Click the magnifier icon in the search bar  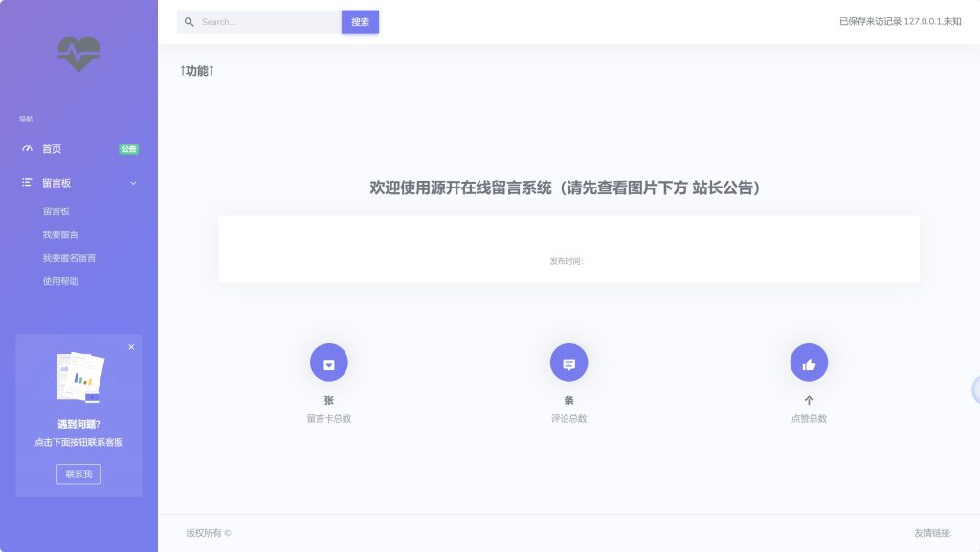pyautogui.click(x=189, y=21)
